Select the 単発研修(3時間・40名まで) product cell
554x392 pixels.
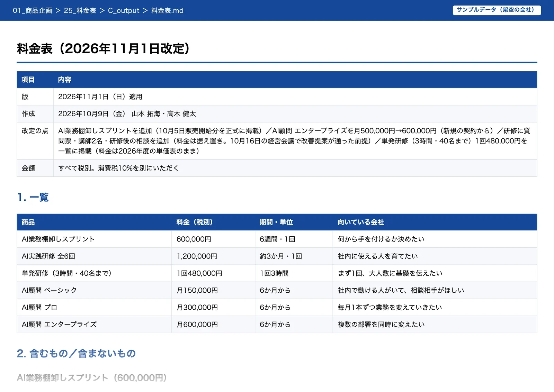click(x=94, y=273)
